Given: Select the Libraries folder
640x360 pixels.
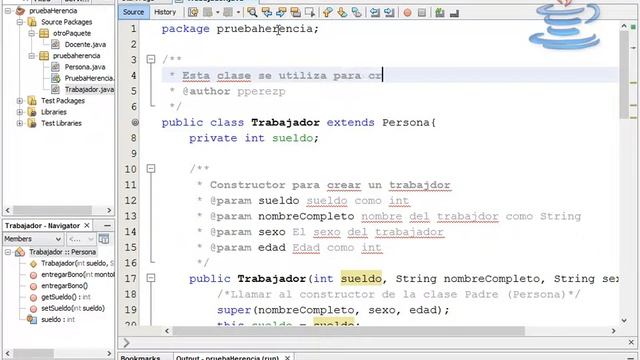Looking at the screenshot, I should click(x=53, y=112).
